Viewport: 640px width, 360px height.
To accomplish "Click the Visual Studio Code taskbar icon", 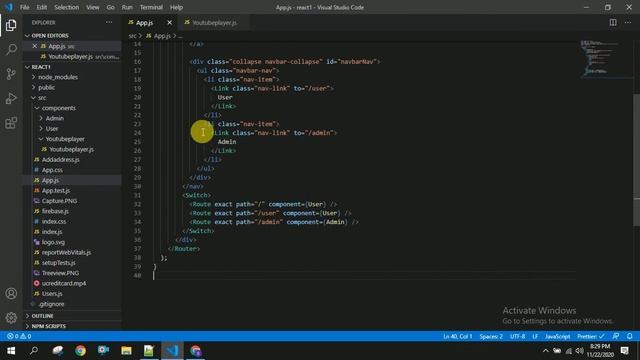I will tap(172, 351).
